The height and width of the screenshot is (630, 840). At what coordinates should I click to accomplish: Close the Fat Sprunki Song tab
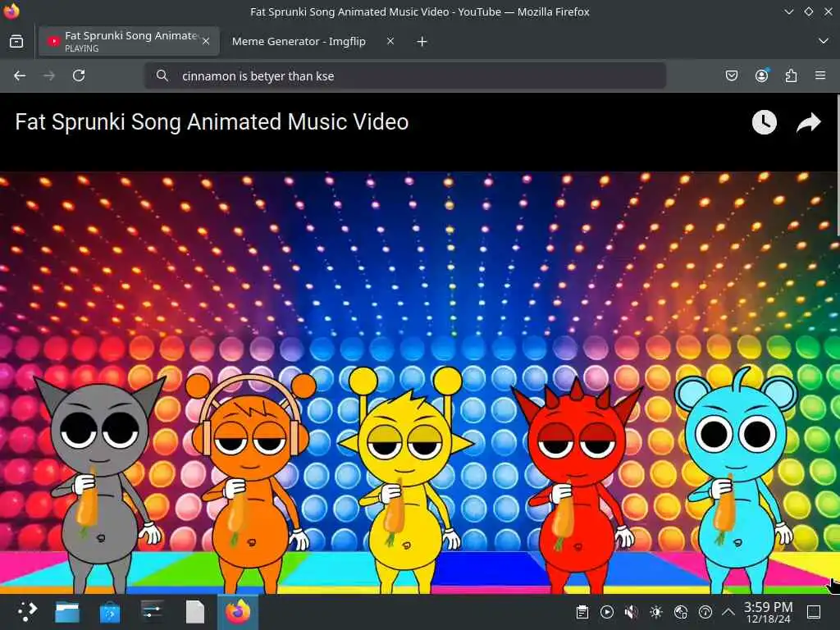point(206,41)
